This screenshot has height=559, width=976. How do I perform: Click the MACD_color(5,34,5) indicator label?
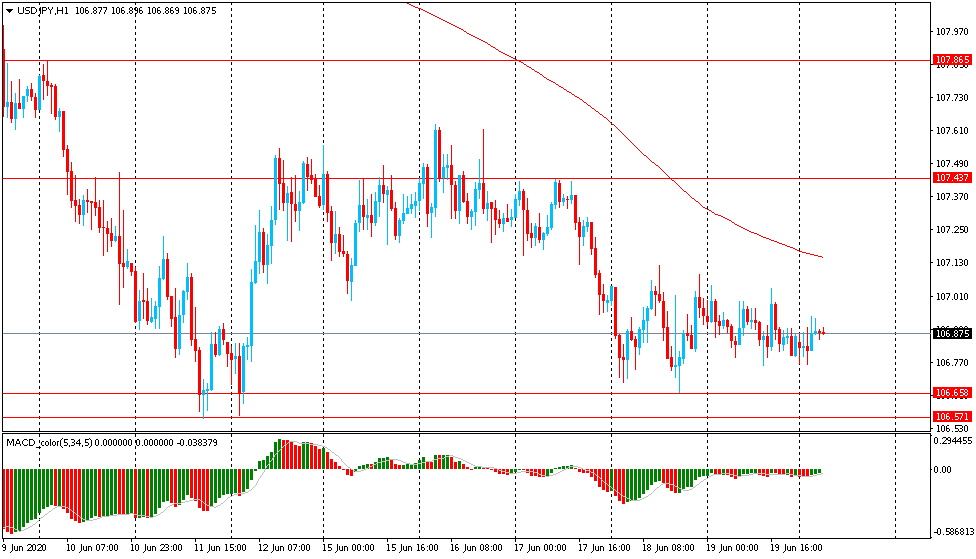49,442
